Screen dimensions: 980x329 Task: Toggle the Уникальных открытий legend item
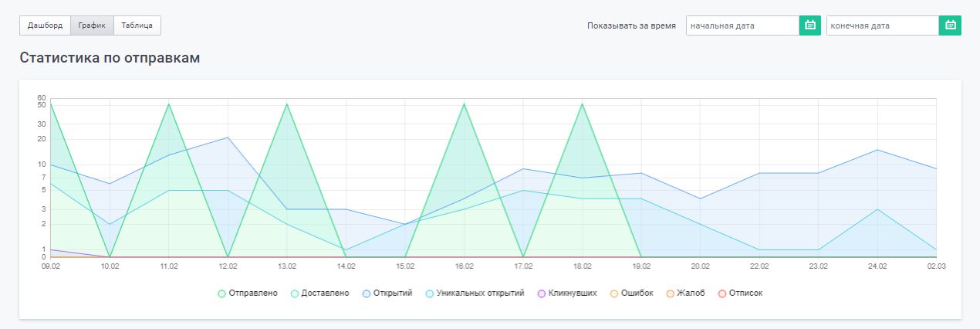[474, 293]
